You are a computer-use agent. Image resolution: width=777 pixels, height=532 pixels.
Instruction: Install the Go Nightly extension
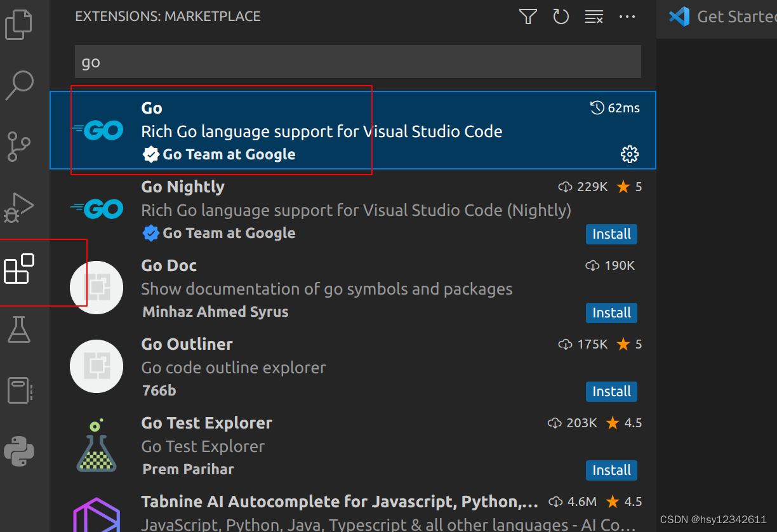click(611, 234)
